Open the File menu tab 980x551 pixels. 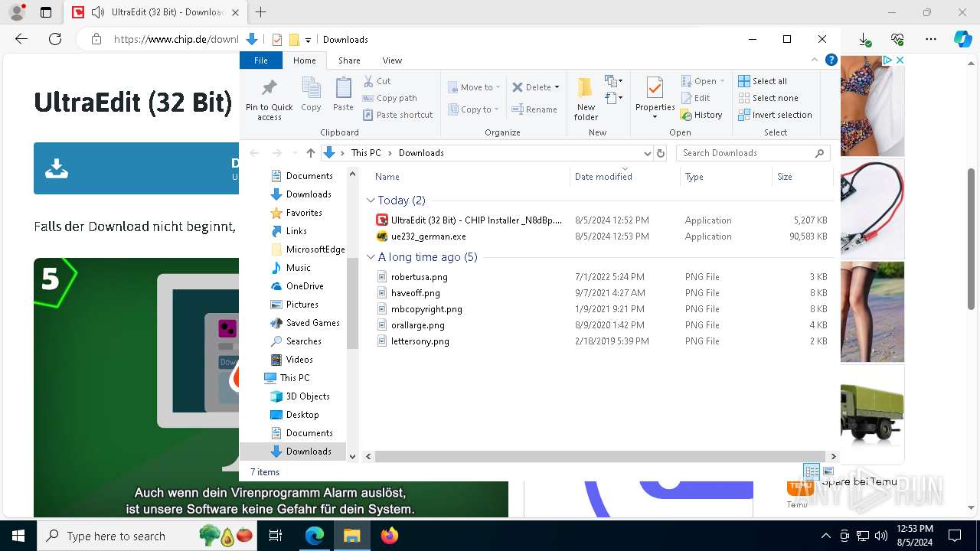[x=261, y=60]
